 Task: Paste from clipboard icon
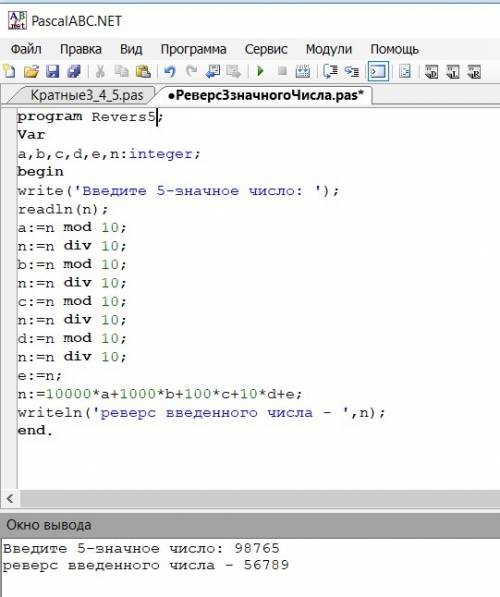tap(143, 72)
